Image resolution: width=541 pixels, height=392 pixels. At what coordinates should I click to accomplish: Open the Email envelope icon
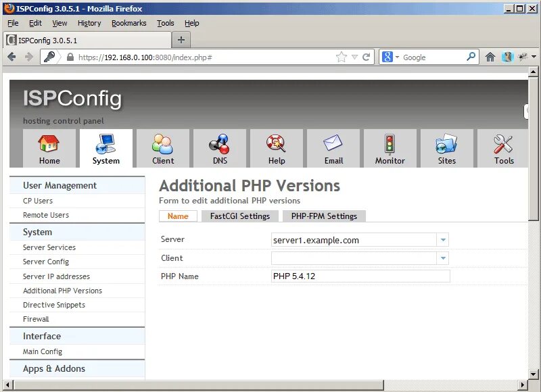point(333,143)
